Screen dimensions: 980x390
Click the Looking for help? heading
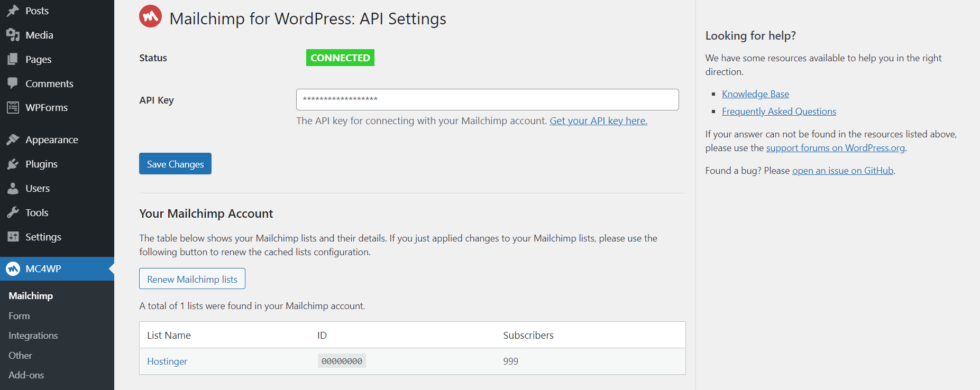click(750, 35)
